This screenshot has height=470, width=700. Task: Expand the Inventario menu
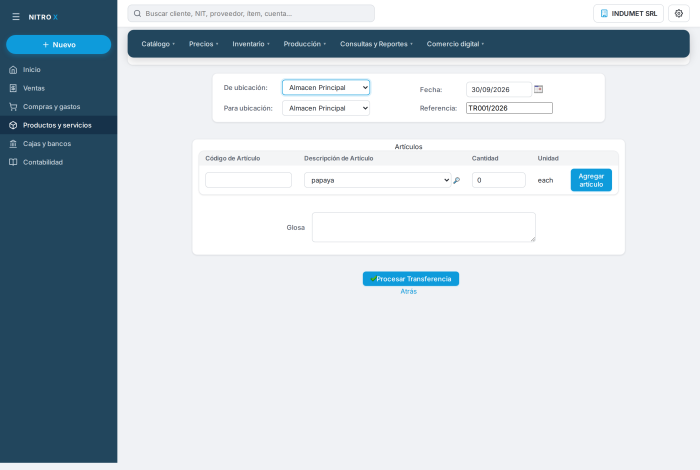[251, 44]
